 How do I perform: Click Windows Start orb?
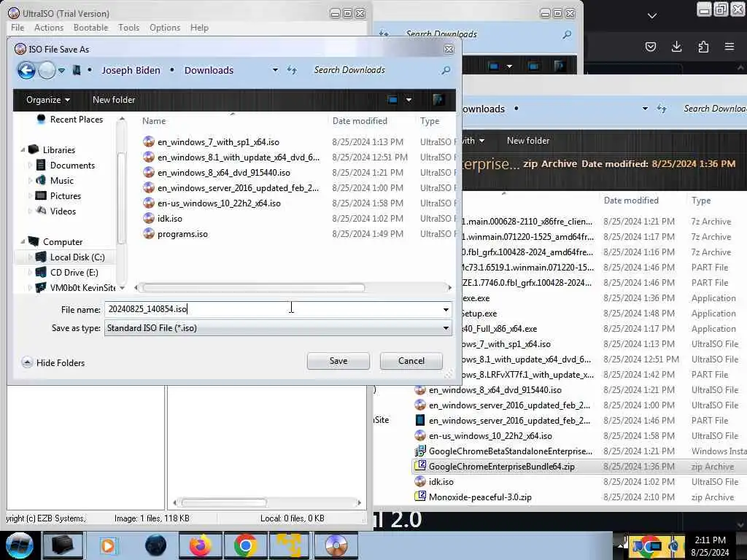(20, 545)
